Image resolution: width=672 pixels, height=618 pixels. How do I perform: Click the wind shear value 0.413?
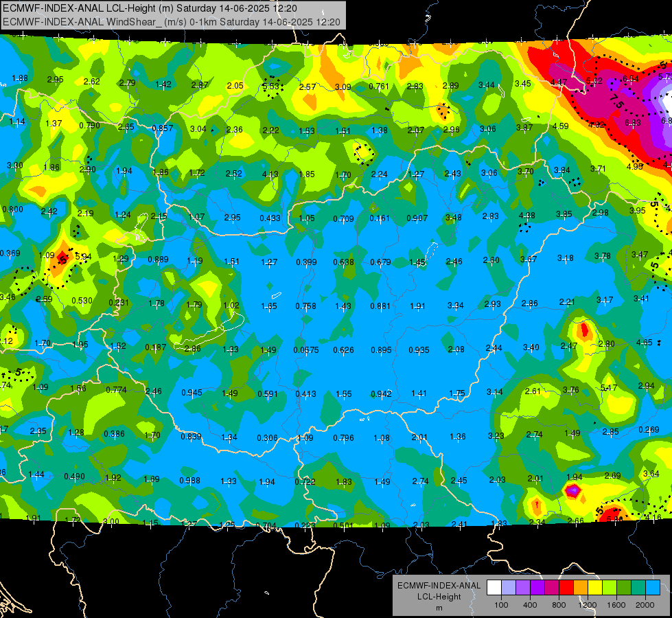[306, 393]
